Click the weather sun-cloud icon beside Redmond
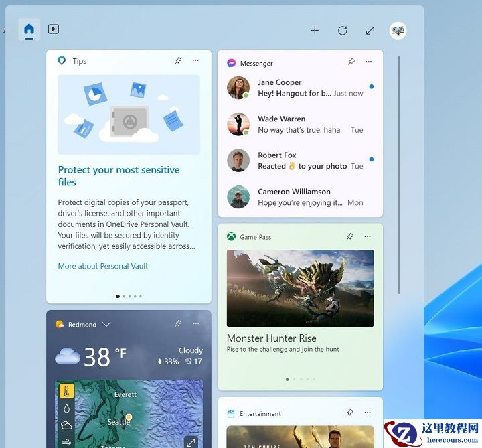Screen dimensions: 482x448 [x=60, y=324]
